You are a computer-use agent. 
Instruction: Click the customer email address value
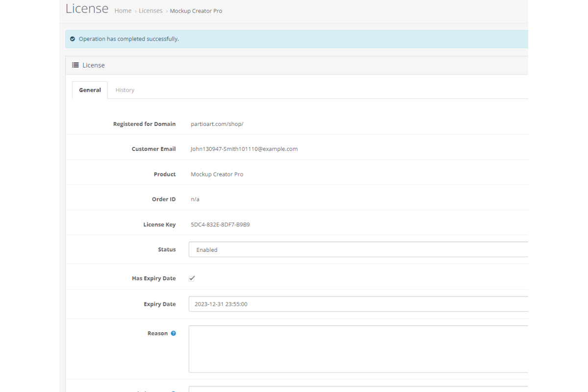pyautogui.click(x=244, y=149)
